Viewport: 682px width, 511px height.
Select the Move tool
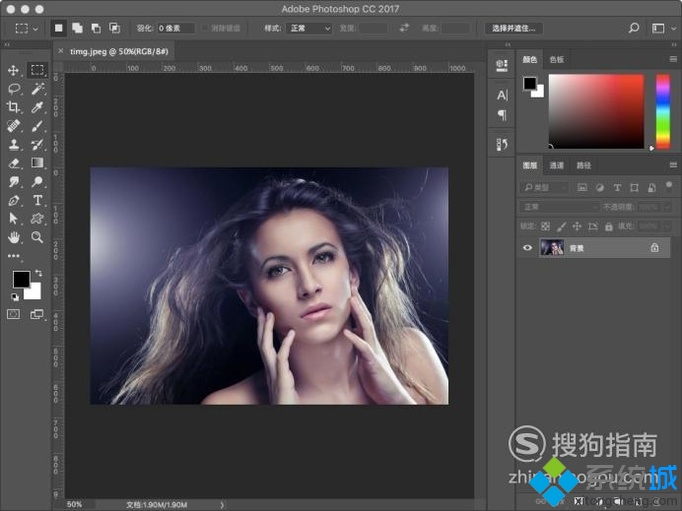tap(13, 70)
